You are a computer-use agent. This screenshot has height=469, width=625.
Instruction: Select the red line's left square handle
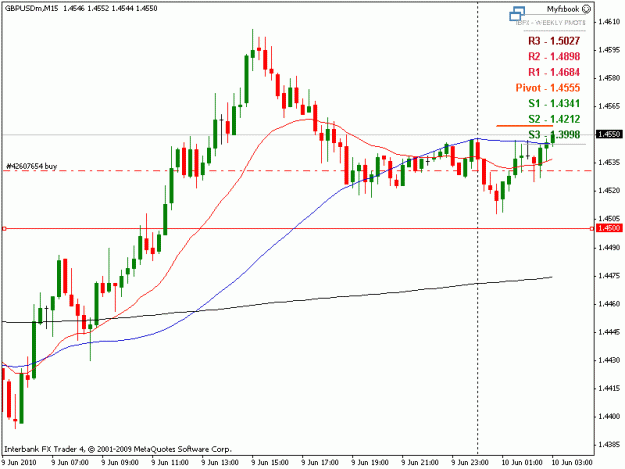(x=4, y=228)
